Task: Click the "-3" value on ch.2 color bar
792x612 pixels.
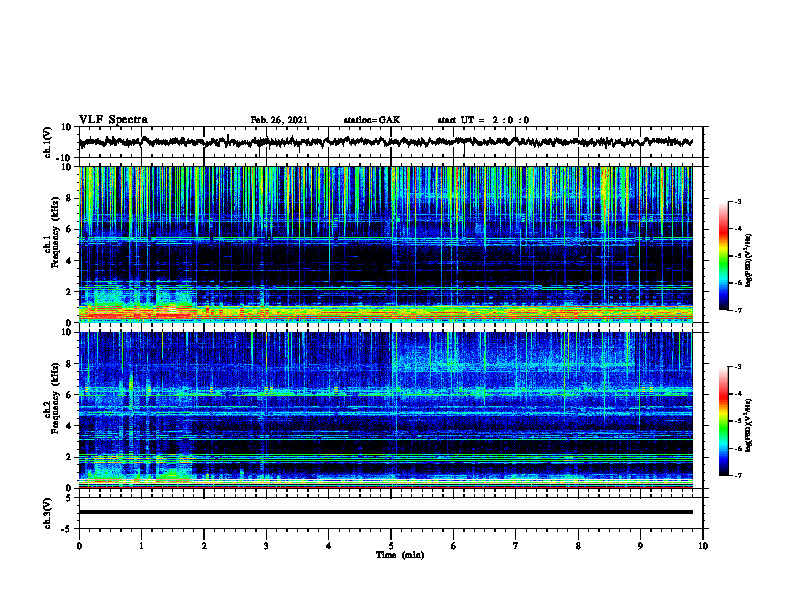Action: click(737, 367)
